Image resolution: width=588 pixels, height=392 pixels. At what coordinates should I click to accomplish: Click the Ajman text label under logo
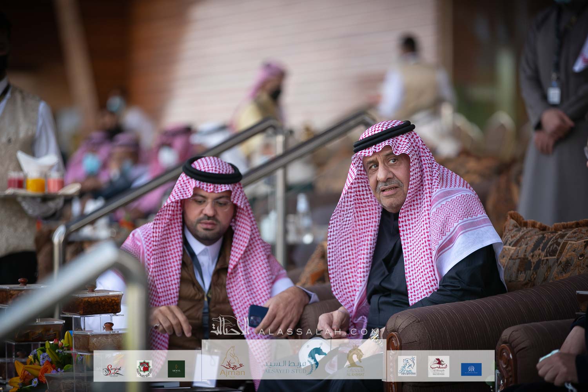[233, 372]
